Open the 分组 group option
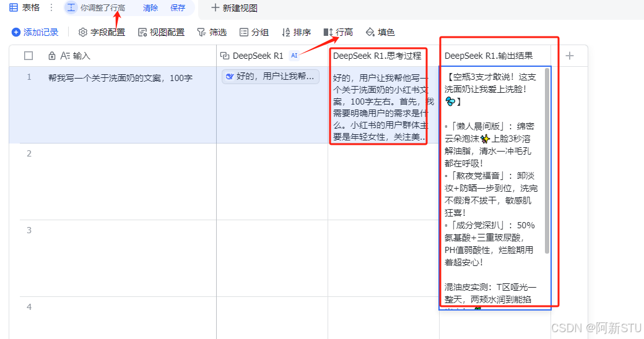 [254, 32]
